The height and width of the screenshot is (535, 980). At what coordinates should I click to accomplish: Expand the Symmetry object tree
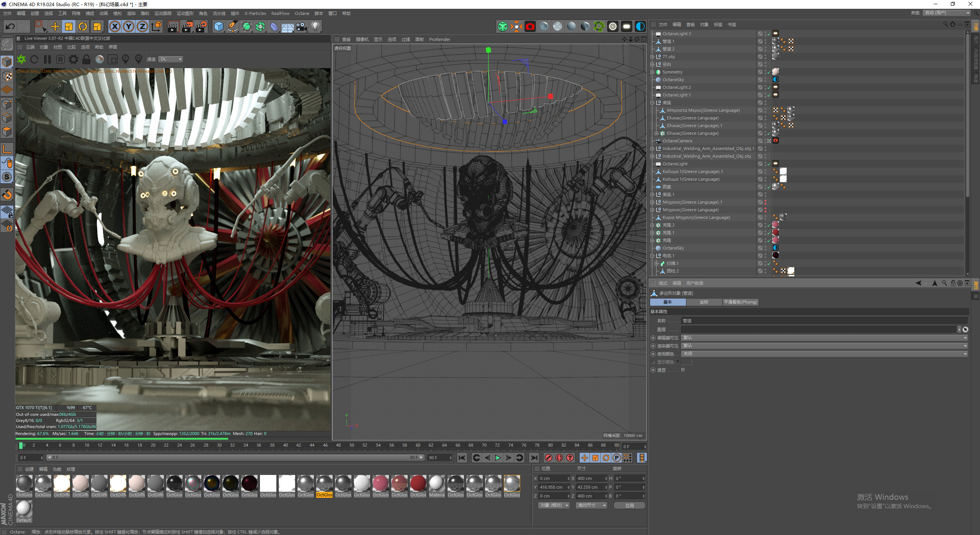652,72
